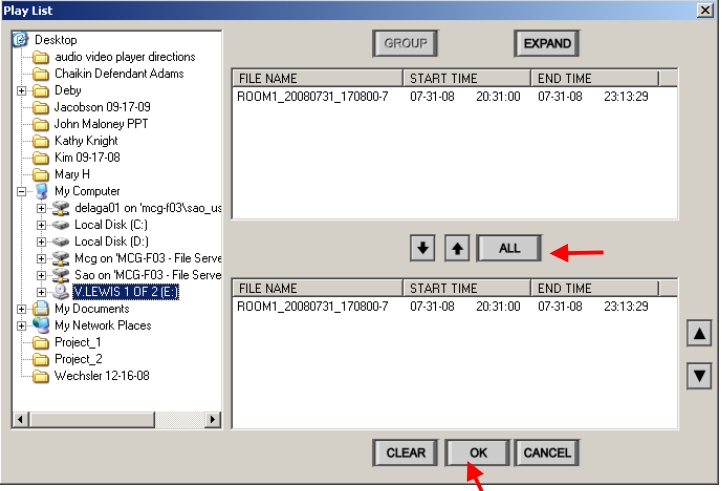Screen dimensions: 722x491
Task: Click the CANCEL button
Action: (x=547, y=453)
